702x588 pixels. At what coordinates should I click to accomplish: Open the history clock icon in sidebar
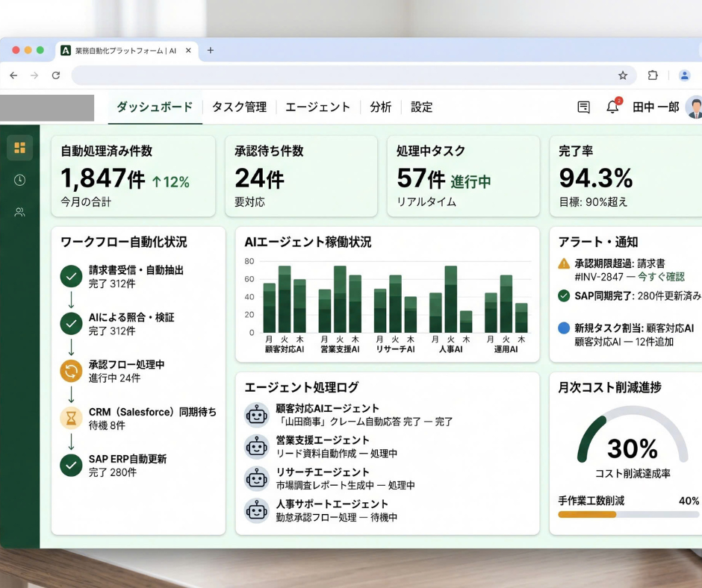click(19, 180)
